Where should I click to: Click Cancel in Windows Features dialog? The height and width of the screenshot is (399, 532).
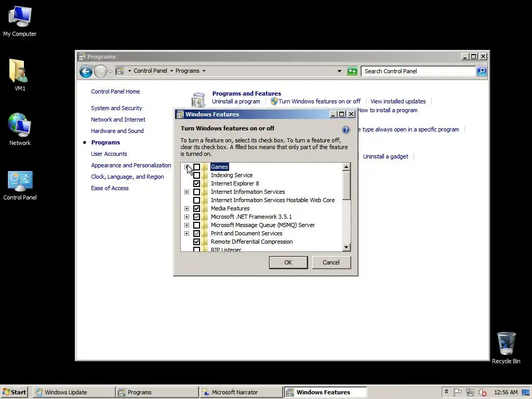pos(331,262)
